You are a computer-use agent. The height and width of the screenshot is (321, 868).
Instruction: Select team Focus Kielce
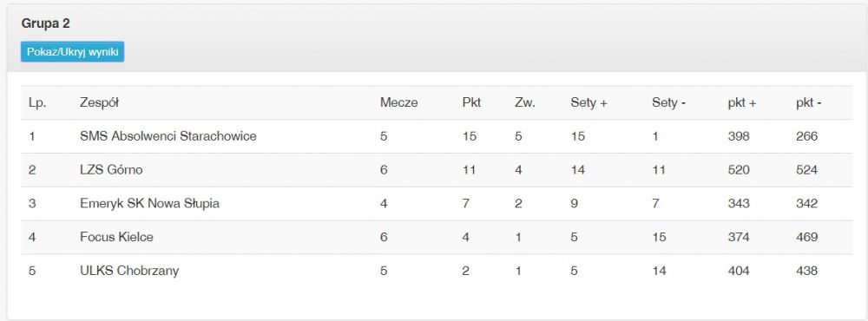pyautogui.click(x=116, y=237)
